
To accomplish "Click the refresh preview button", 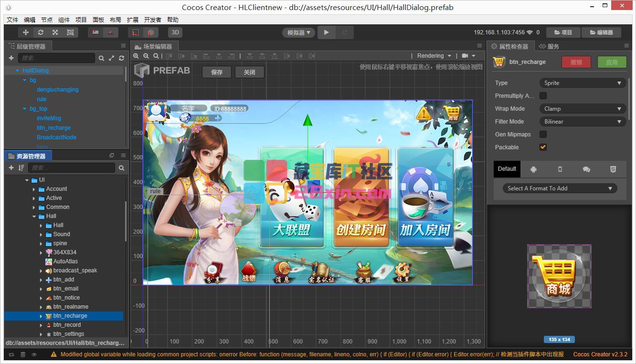I will pos(344,32).
